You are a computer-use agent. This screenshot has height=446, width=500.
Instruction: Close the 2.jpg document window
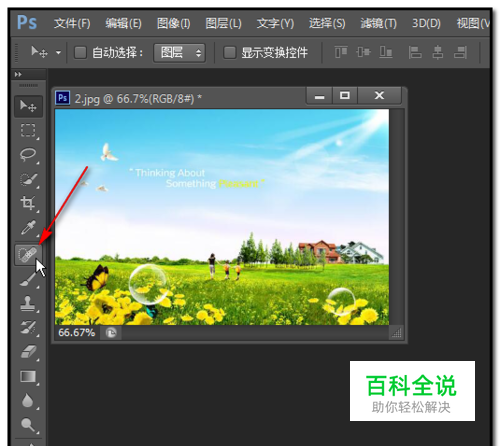click(379, 96)
